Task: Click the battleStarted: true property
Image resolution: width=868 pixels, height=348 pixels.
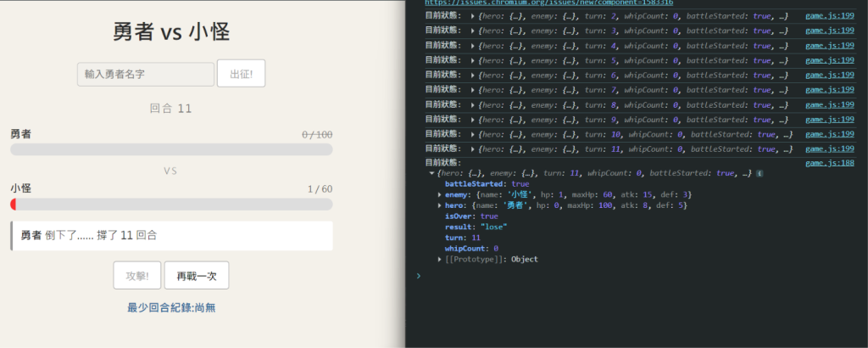Action: click(487, 184)
